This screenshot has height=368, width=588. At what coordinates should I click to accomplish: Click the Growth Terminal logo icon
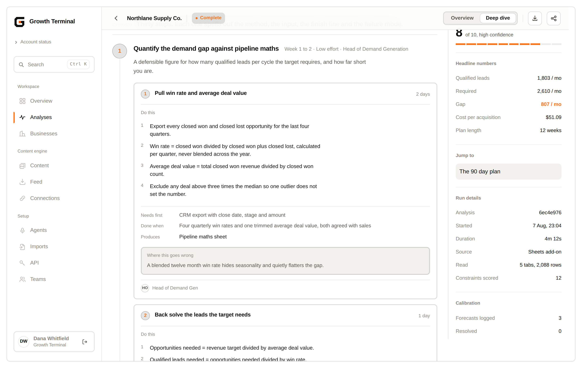[x=19, y=22]
